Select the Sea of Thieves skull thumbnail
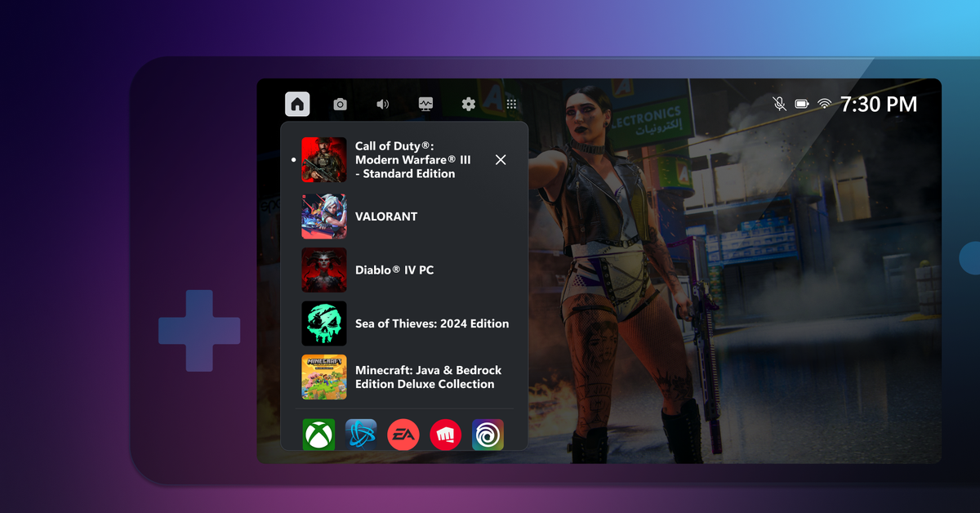The height and width of the screenshot is (513, 980). [324, 323]
